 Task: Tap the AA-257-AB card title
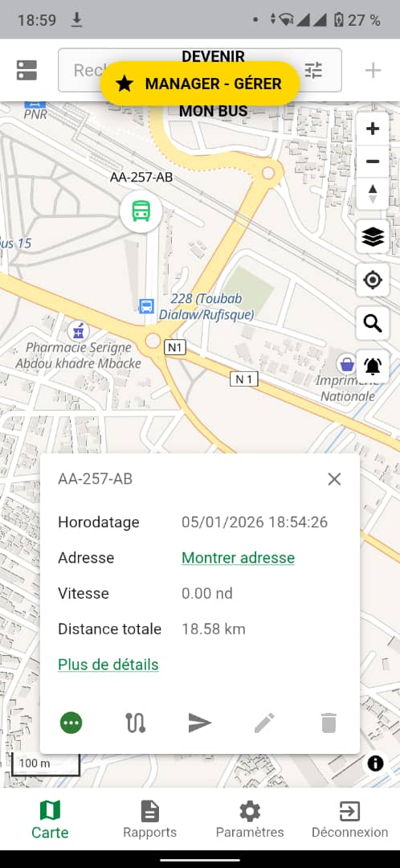pyautogui.click(x=95, y=479)
